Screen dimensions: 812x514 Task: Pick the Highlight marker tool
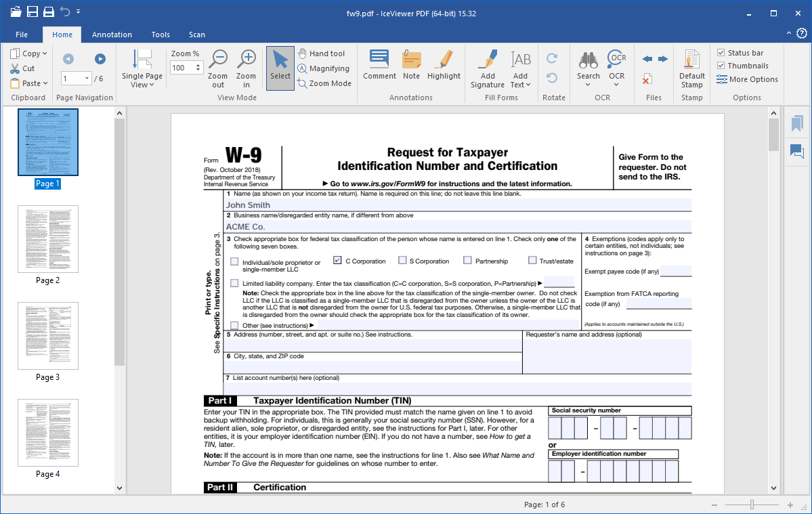click(x=444, y=65)
